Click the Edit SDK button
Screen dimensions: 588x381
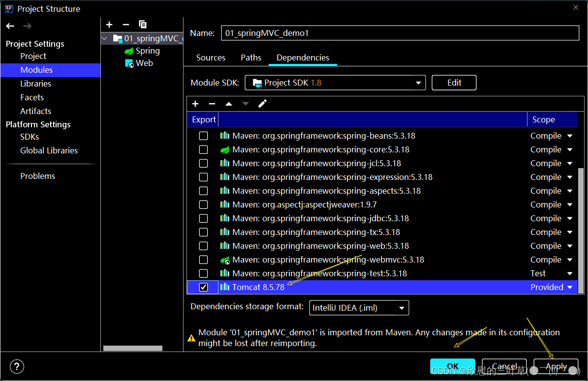454,83
